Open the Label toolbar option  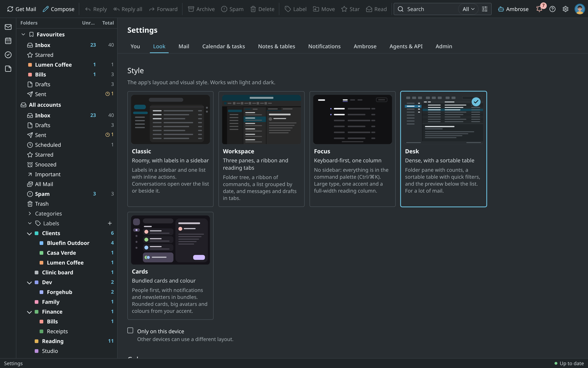tap(295, 9)
